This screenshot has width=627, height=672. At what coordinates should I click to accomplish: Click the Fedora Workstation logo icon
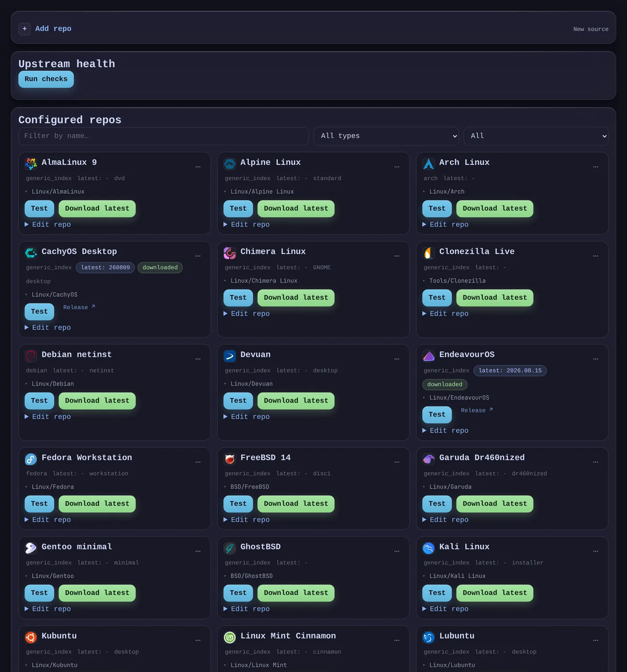pyautogui.click(x=31, y=459)
